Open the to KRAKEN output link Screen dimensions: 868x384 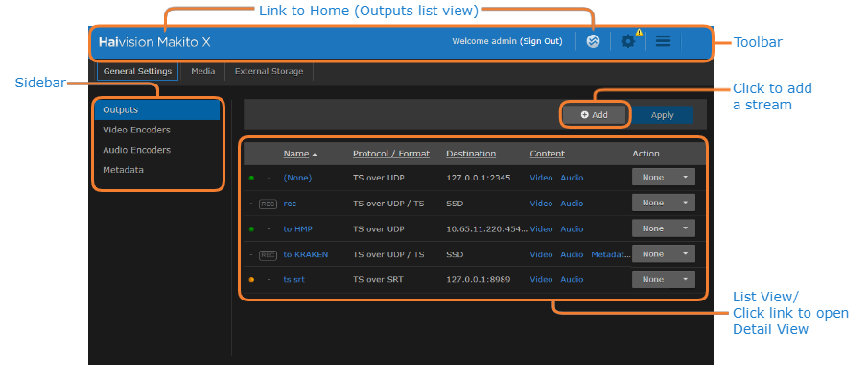pos(306,255)
